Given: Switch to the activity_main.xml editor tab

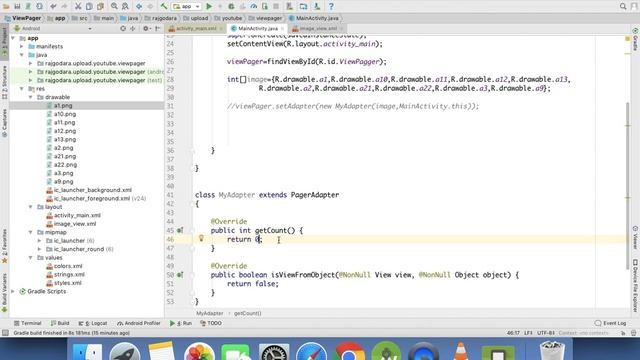Looking at the screenshot, I should (195, 29).
